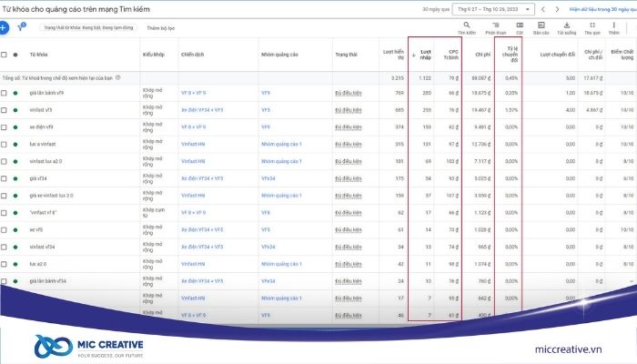
Task: Tick checkbox for 'vinfast vf5'
Action: (x=4, y=110)
